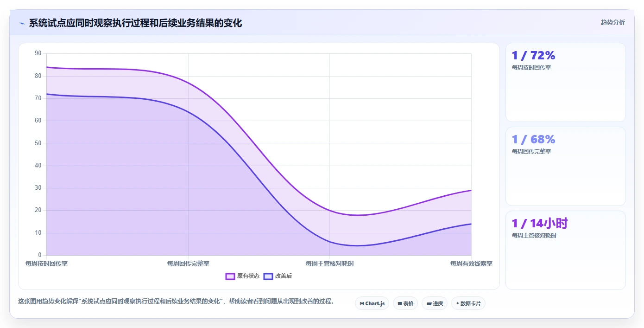Click the sparkle icon in the 数据卡片 tag
Screen dimensions: 644x328
457,303
